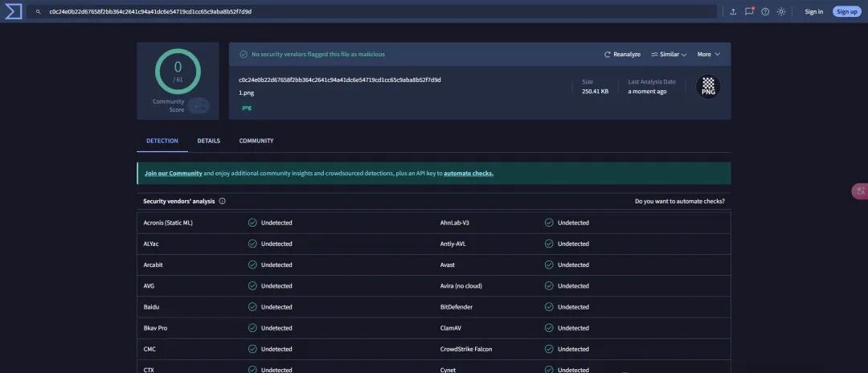Image resolution: width=868 pixels, height=373 pixels.
Task: Click the png tag label
Action: [247, 108]
